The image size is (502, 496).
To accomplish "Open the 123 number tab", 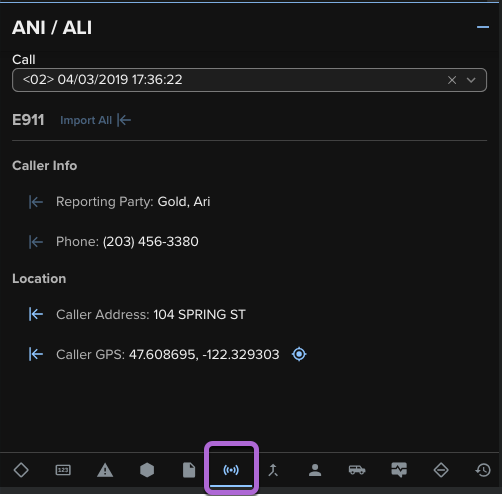I will [63, 470].
